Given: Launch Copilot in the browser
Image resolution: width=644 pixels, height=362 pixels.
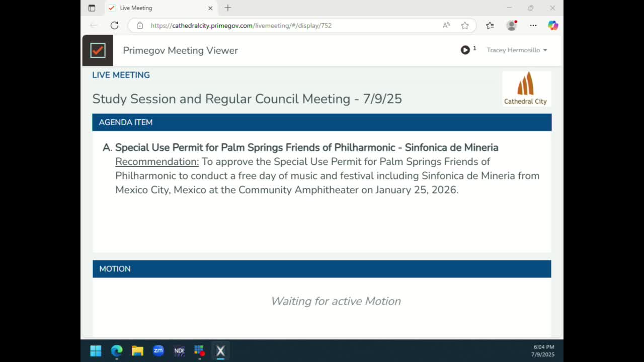Looking at the screenshot, I should pyautogui.click(x=553, y=25).
